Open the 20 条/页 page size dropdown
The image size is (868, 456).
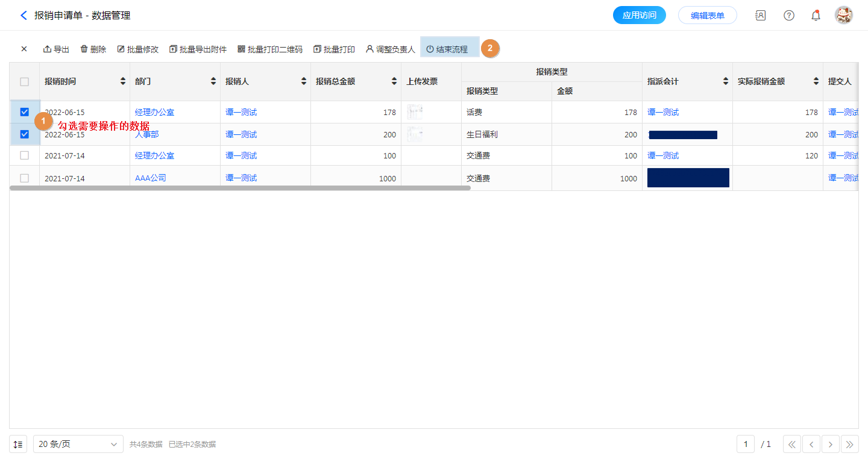click(x=78, y=445)
